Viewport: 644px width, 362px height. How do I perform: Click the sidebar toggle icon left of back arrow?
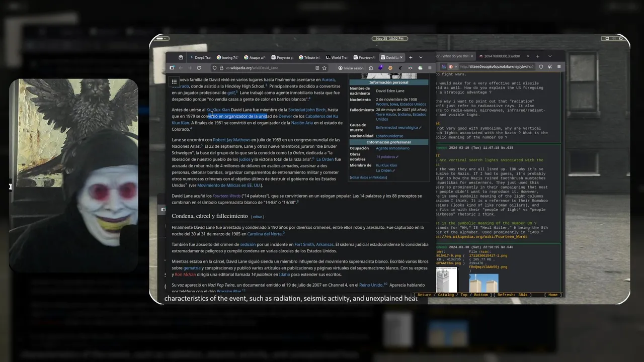click(172, 68)
